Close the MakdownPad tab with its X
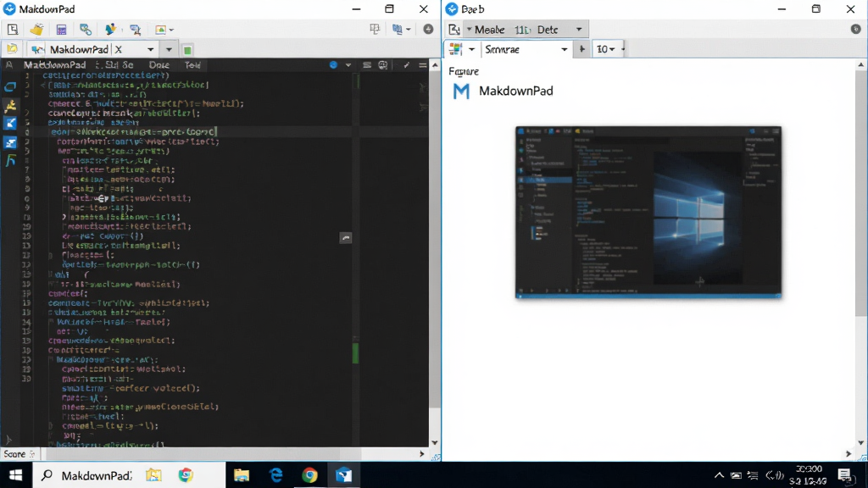The image size is (868, 488). pyautogui.click(x=118, y=49)
